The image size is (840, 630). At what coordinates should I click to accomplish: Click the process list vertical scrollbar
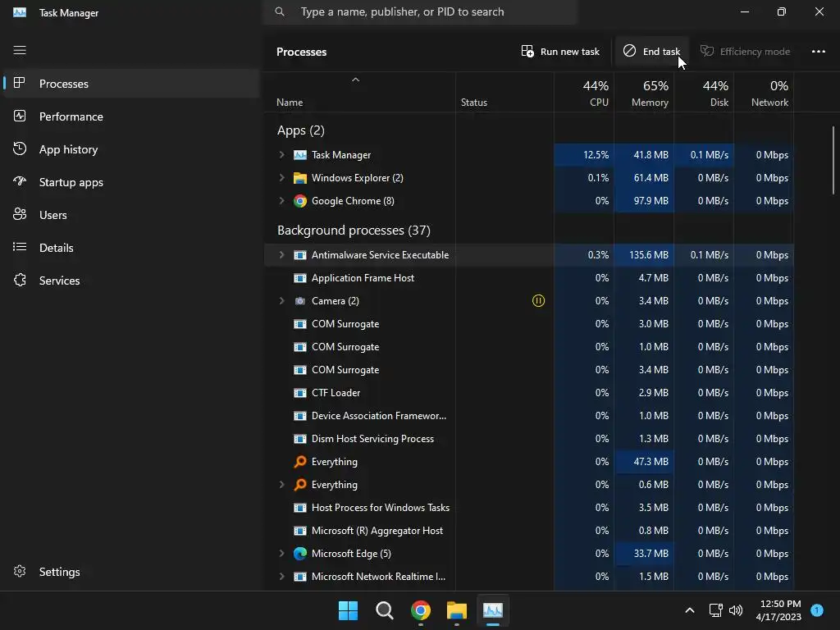tap(833, 160)
